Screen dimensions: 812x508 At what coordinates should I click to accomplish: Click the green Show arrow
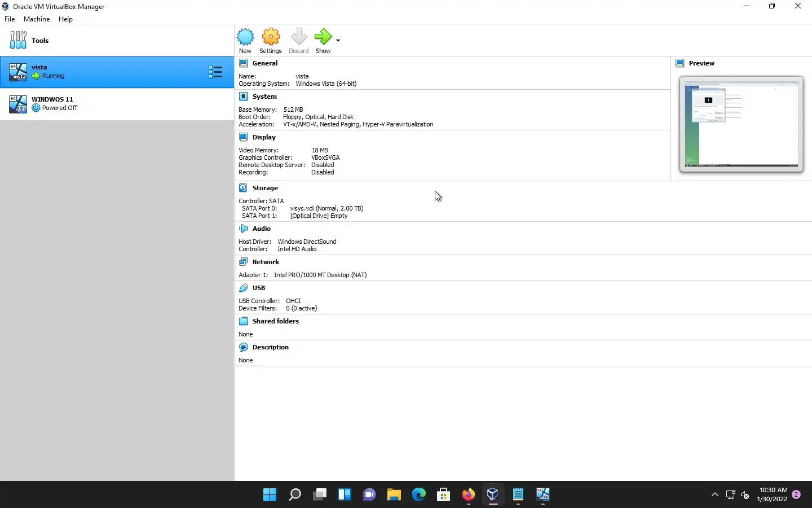click(x=323, y=37)
